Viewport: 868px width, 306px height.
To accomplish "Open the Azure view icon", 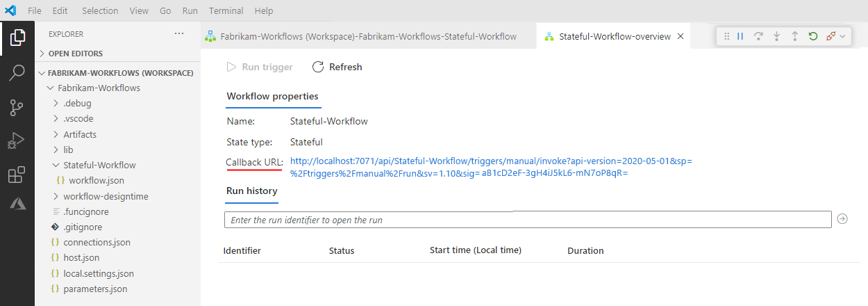I will 17,204.
